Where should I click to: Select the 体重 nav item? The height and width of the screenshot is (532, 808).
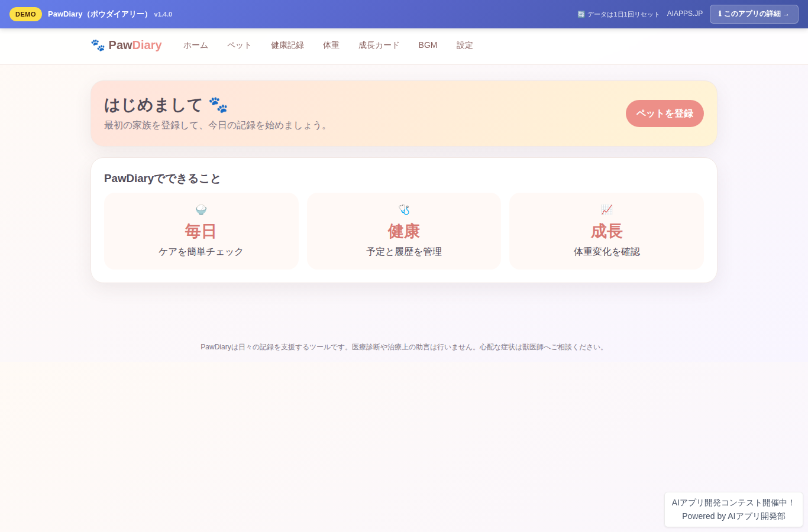click(331, 46)
